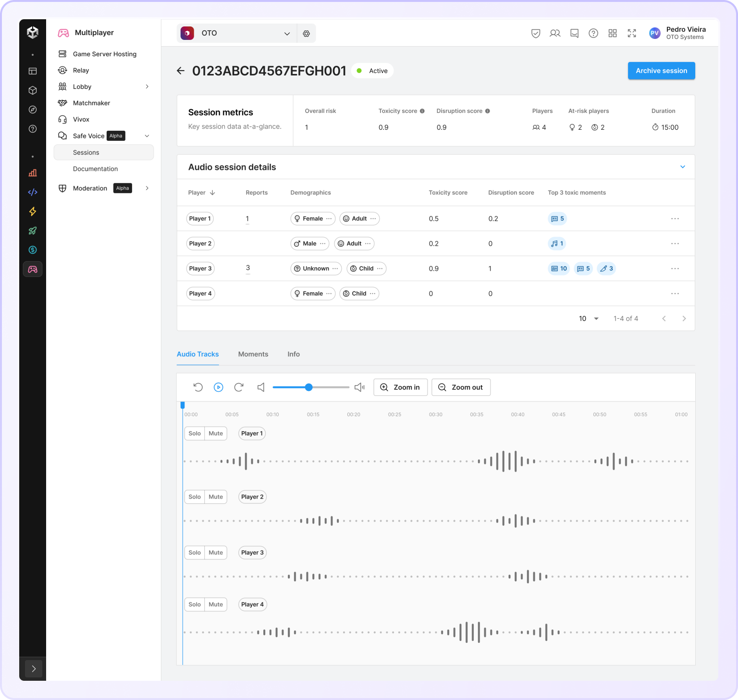Image resolution: width=738 pixels, height=700 pixels.
Task: Switch to the Moments tab
Action: 253,354
